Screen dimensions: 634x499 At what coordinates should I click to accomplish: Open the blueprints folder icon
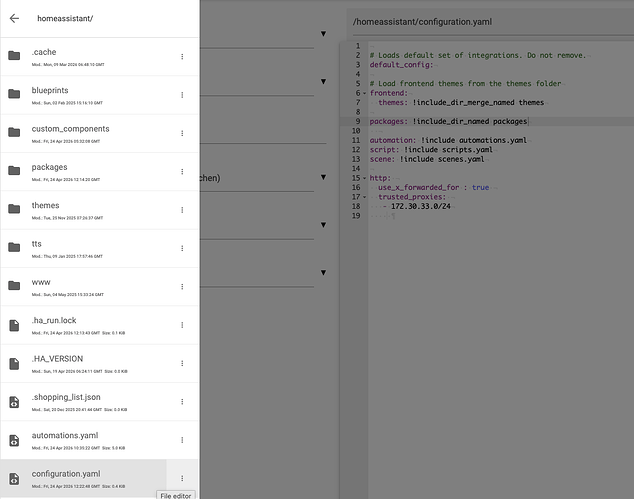point(14,94)
